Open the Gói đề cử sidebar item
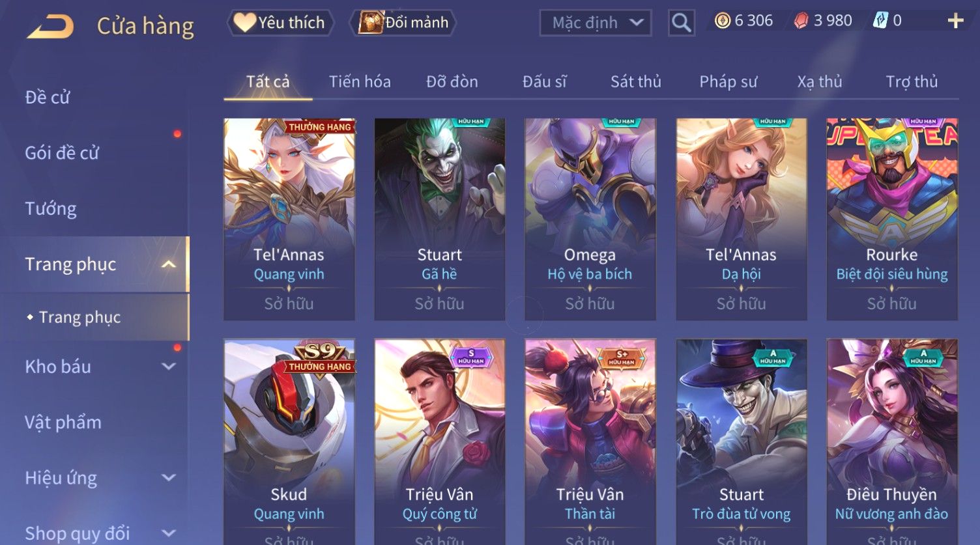Viewport: 980px width, 545px height. tap(62, 153)
